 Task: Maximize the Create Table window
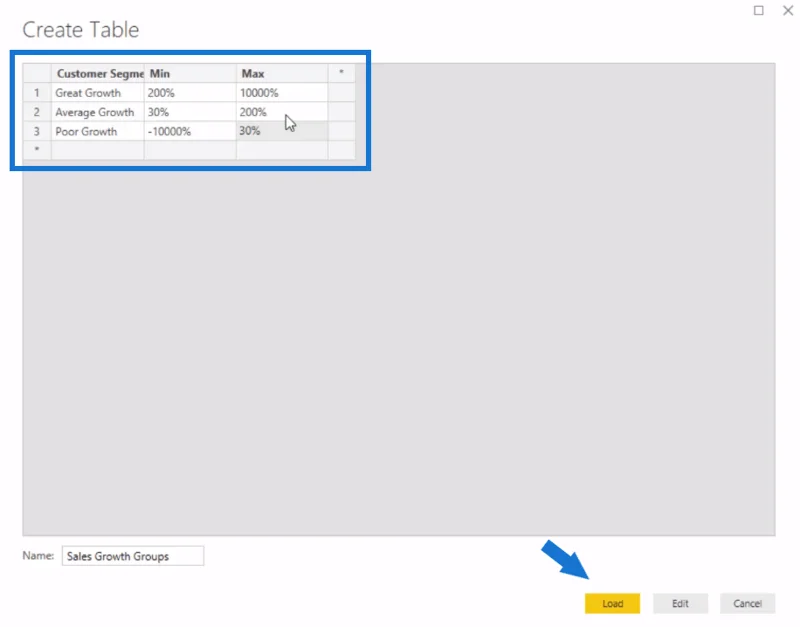coord(759,10)
